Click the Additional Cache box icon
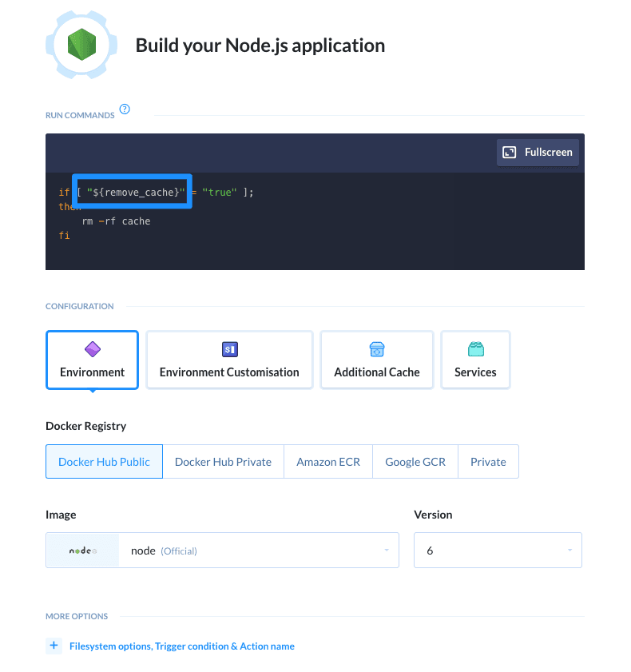Viewport: 631px width, 672px height. pyautogui.click(x=377, y=349)
